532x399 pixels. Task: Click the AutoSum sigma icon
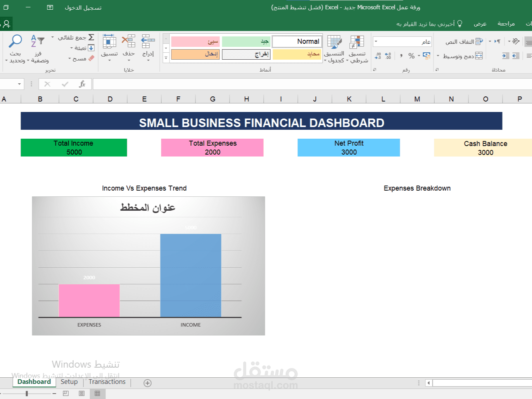pos(91,37)
